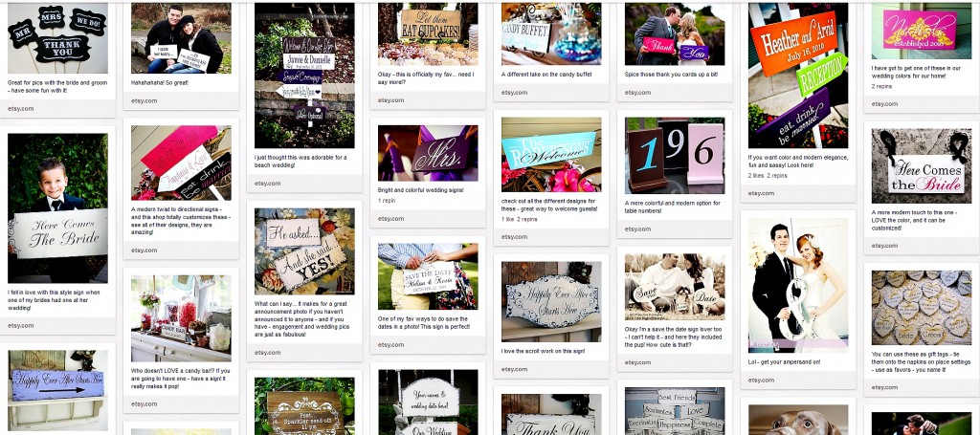This screenshot has width=980, height=435.
Task: Open the purple Mrs. chair sign image
Action: pos(428,154)
